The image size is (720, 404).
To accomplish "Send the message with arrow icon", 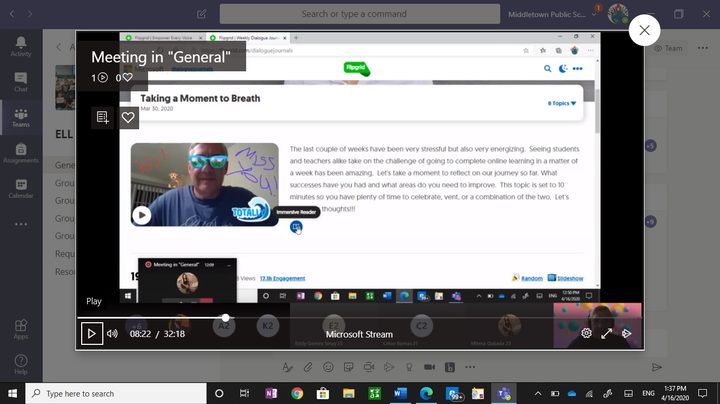I will (x=657, y=367).
